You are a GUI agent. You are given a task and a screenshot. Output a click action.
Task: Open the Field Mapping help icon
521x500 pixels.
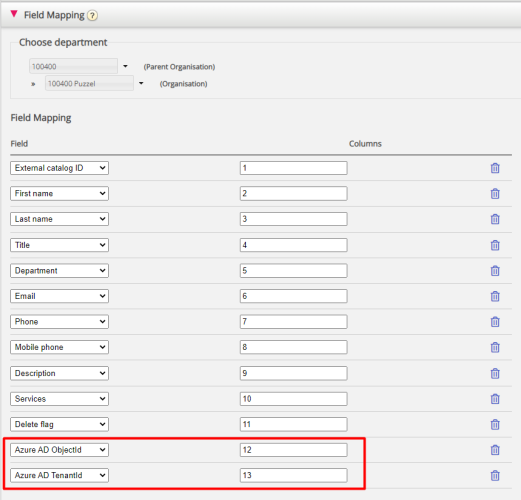click(92, 15)
